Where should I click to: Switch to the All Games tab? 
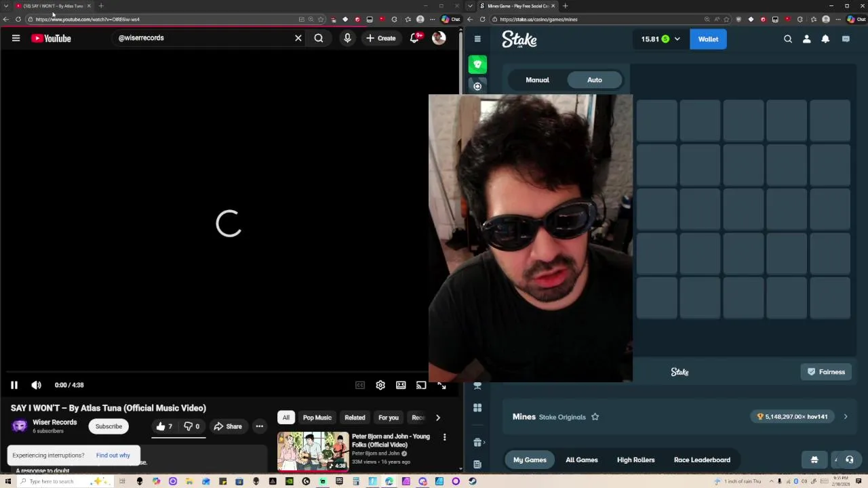[582, 460]
